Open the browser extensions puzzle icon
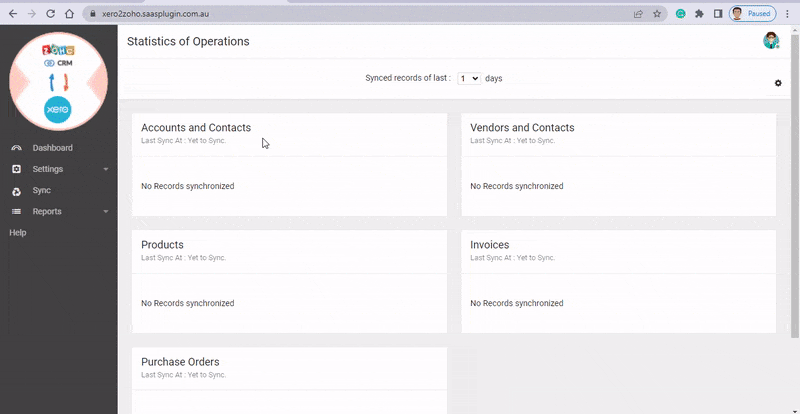The height and width of the screenshot is (414, 800). tap(699, 14)
